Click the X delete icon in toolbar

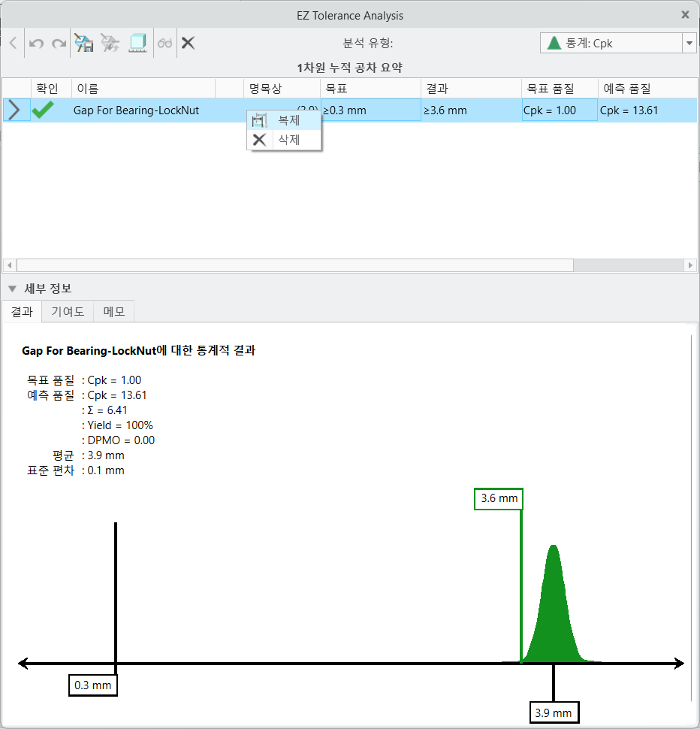[x=188, y=44]
